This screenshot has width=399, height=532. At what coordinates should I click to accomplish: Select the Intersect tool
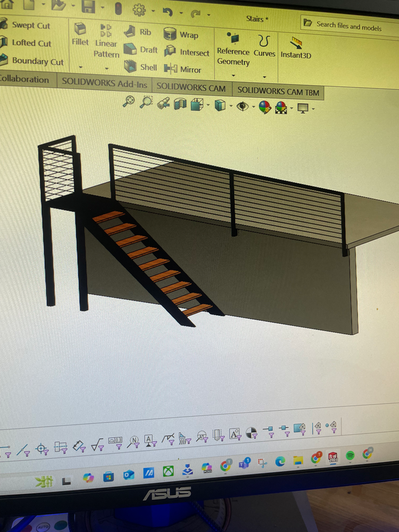click(187, 52)
